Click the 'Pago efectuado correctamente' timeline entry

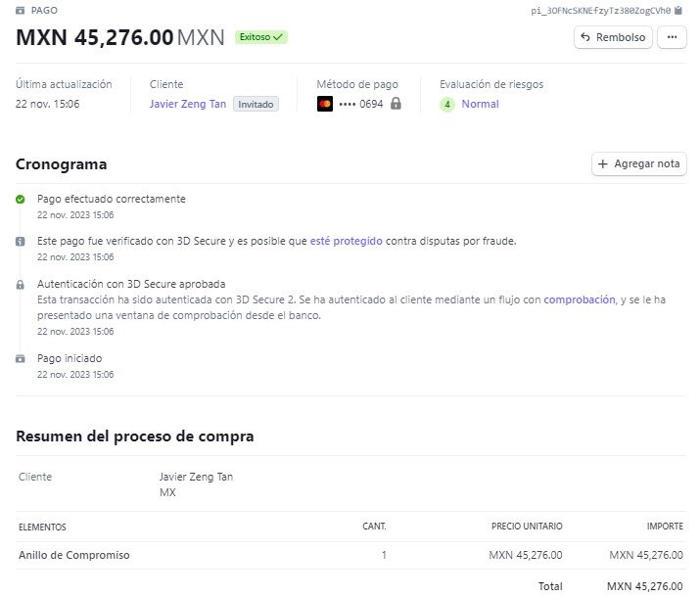tap(112, 199)
